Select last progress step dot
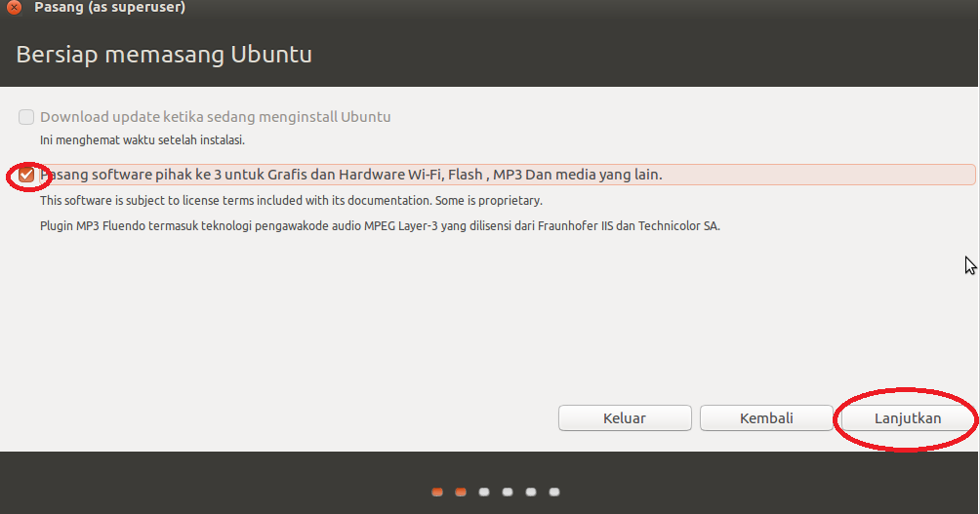The height and width of the screenshot is (514, 980). coord(554,493)
